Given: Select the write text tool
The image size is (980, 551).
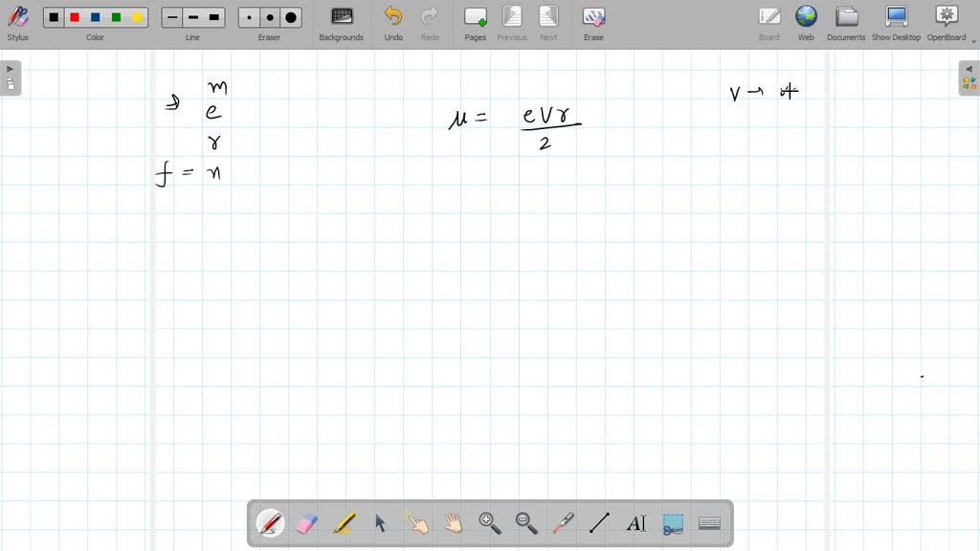Looking at the screenshot, I should 636,523.
